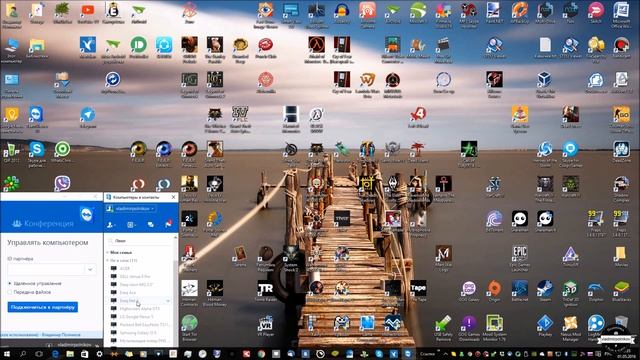The height and width of the screenshot is (360, 640).
Task: Open the Telegram desktop icon
Action: [88, 118]
